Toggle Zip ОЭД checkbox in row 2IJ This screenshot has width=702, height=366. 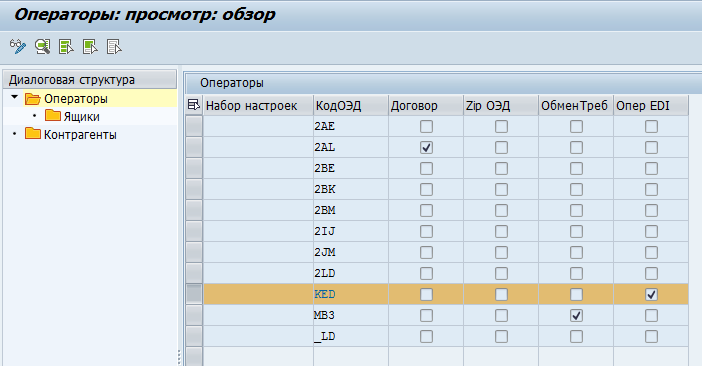501,231
